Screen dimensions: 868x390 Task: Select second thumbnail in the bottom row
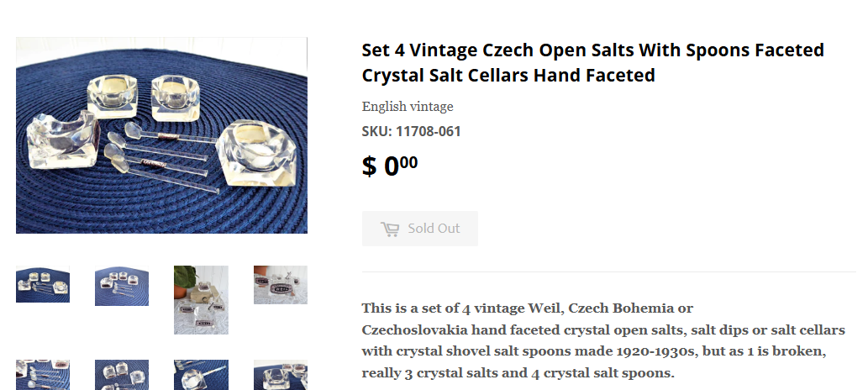[122, 375]
